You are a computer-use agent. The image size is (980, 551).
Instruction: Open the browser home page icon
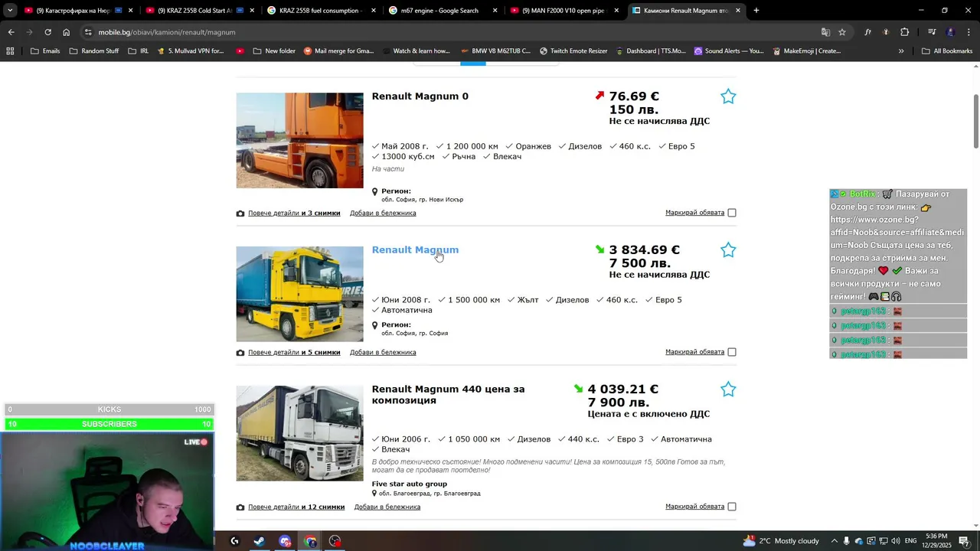pos(66,32)
